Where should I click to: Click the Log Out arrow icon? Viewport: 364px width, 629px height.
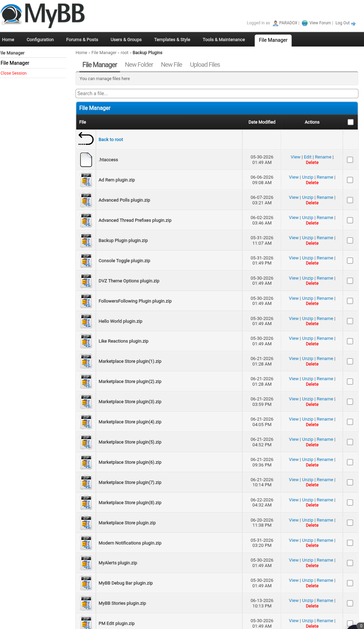pos(353,24)
